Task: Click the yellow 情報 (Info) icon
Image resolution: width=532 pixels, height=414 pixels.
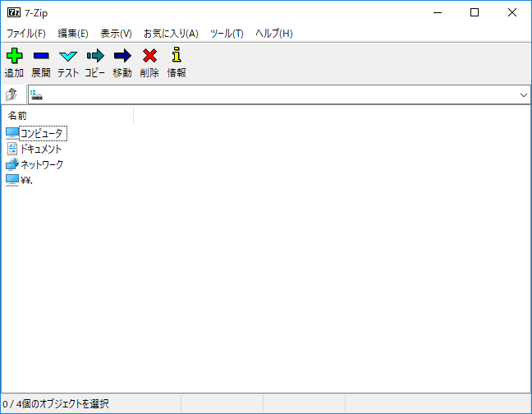Action: [177, 55]
